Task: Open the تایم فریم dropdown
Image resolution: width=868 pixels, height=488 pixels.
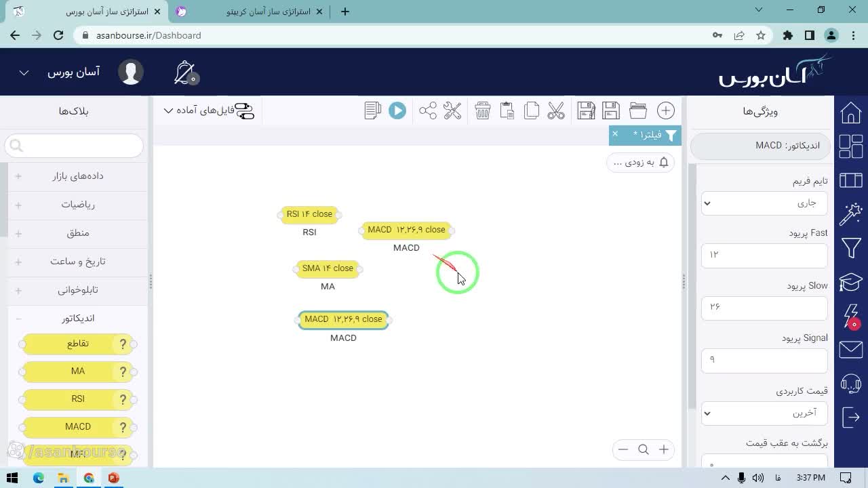Action: click(x=764, y=203)
